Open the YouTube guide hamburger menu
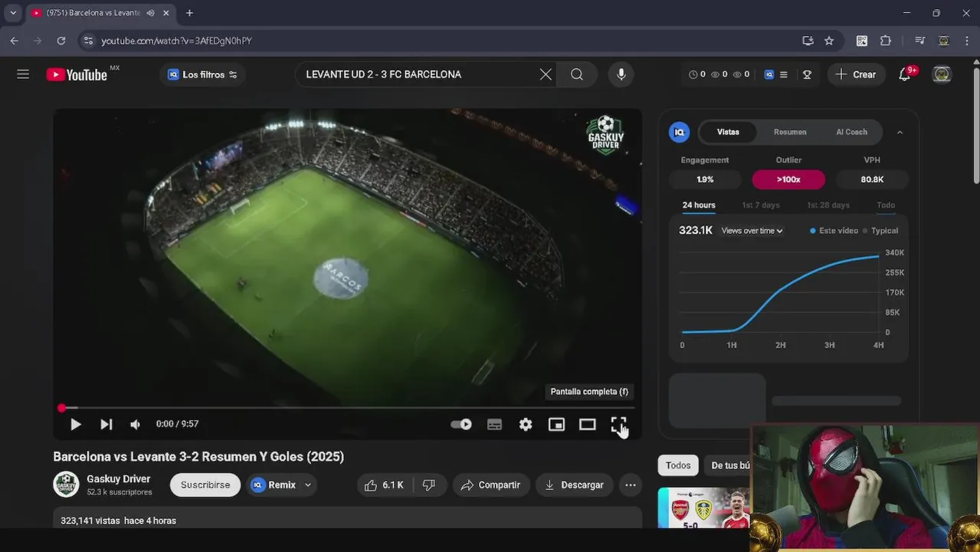 coord(23,74)
